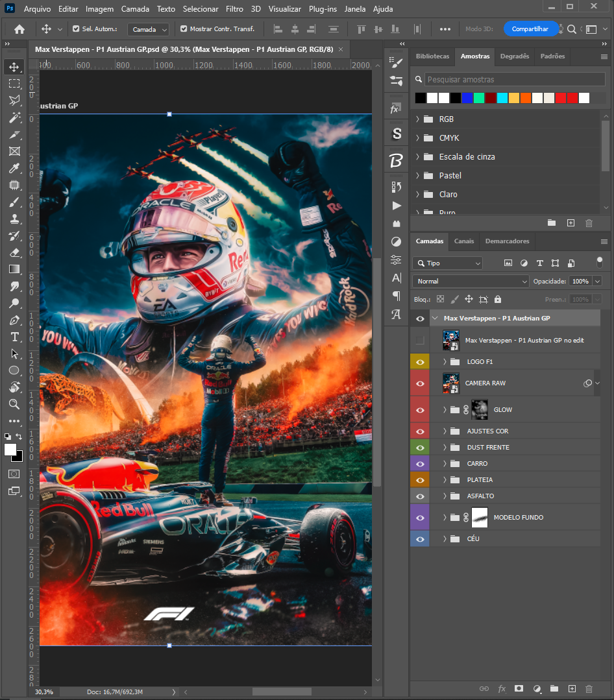Screen dimensions: 614x700
Task: Select the Eyedropper tool
Action: click(x=14, y=168)
